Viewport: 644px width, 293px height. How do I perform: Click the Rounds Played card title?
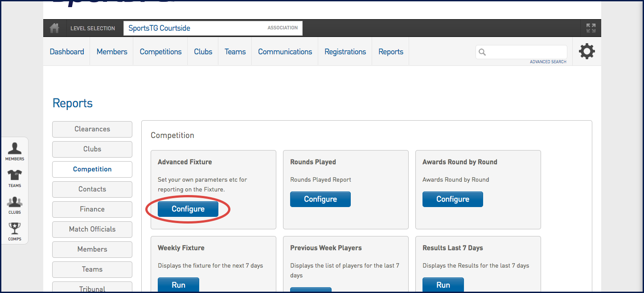(313, 162)
